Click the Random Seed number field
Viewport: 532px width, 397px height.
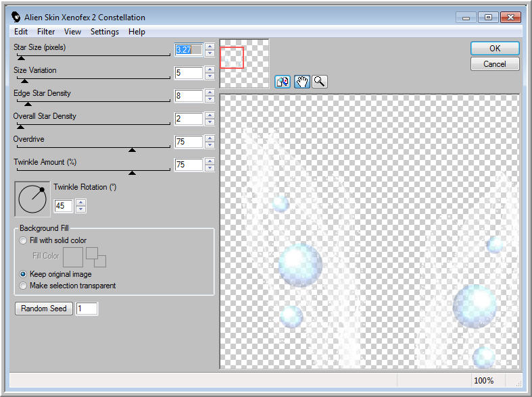tap(87, 309)
